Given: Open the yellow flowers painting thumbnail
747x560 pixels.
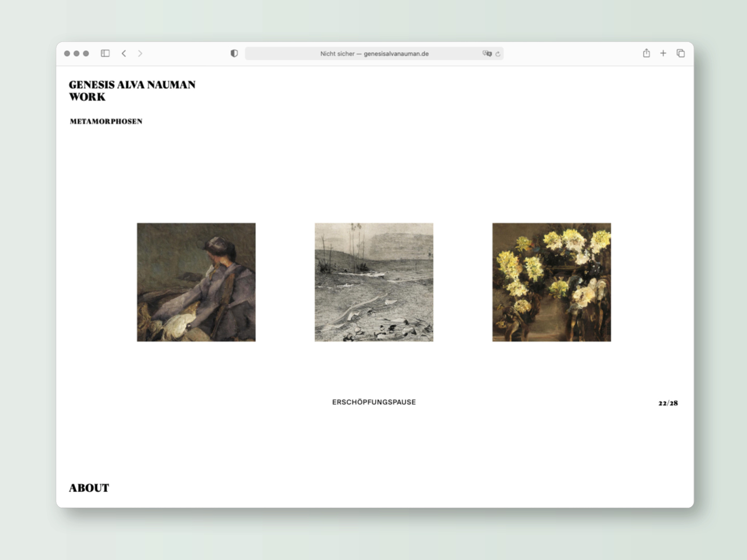Looking at the screenshot, I should pyautogui.click(x=551, y=282).
